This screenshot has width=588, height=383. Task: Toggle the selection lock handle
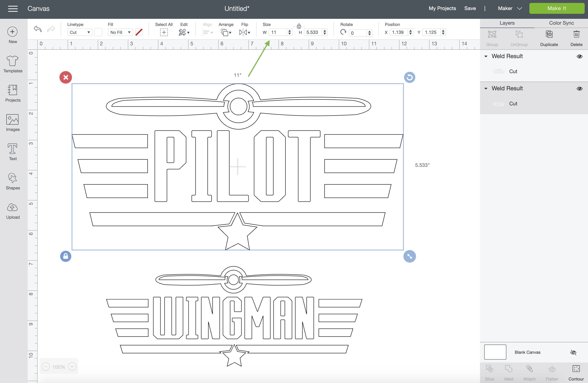[66, 256]
